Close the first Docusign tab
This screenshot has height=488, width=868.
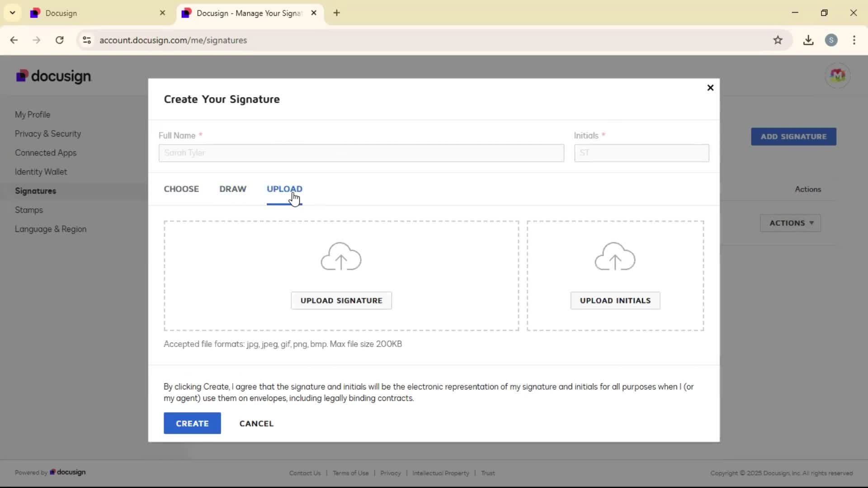(x=162, y=13)
